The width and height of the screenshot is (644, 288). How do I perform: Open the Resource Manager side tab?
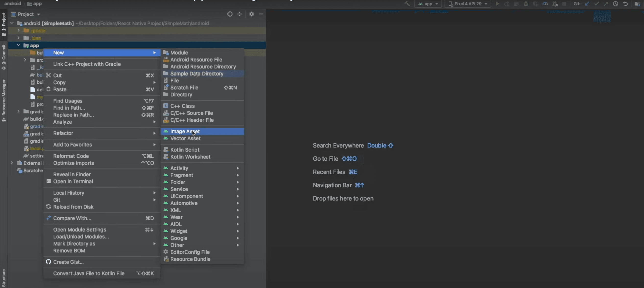pyautogui.click(x=4, y=100)
